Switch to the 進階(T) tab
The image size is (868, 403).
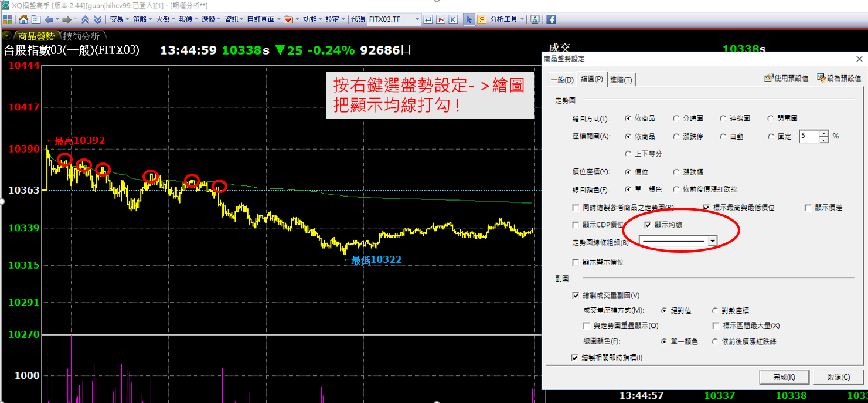click(621, 80)
